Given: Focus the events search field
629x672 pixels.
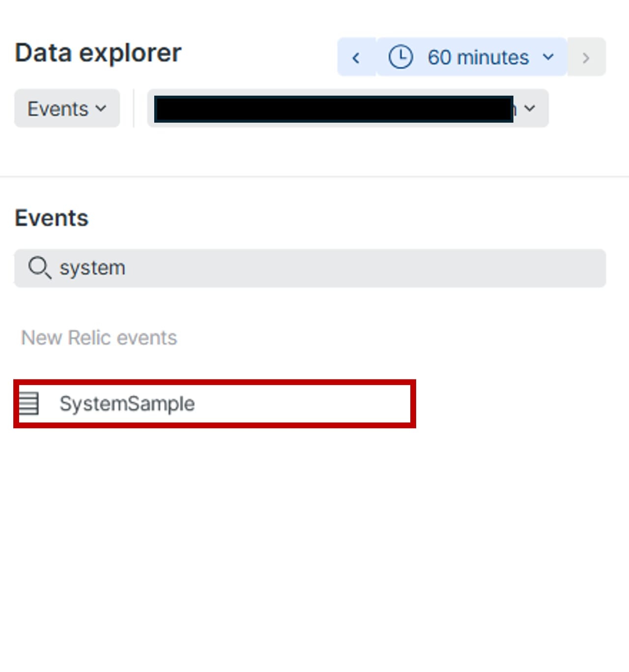Looking at the screenshot, I should pos(344,268).
